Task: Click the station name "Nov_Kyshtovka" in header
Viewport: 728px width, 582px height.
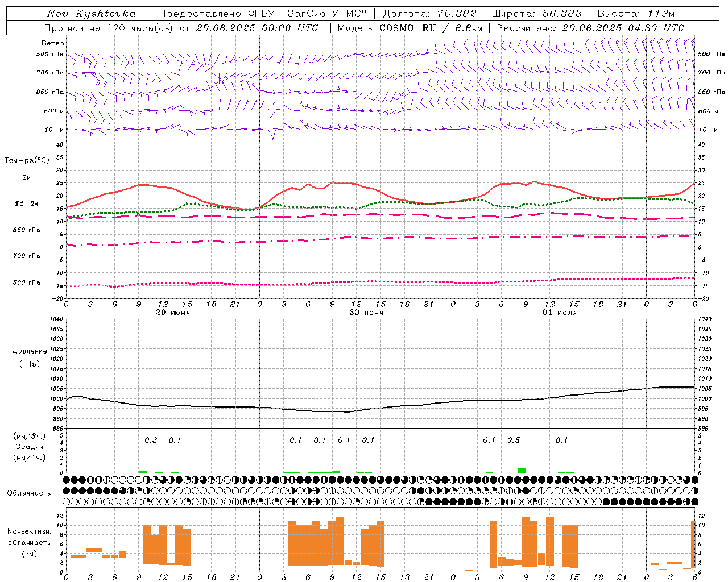Action: pyautogui.click(x=92, y=14)
